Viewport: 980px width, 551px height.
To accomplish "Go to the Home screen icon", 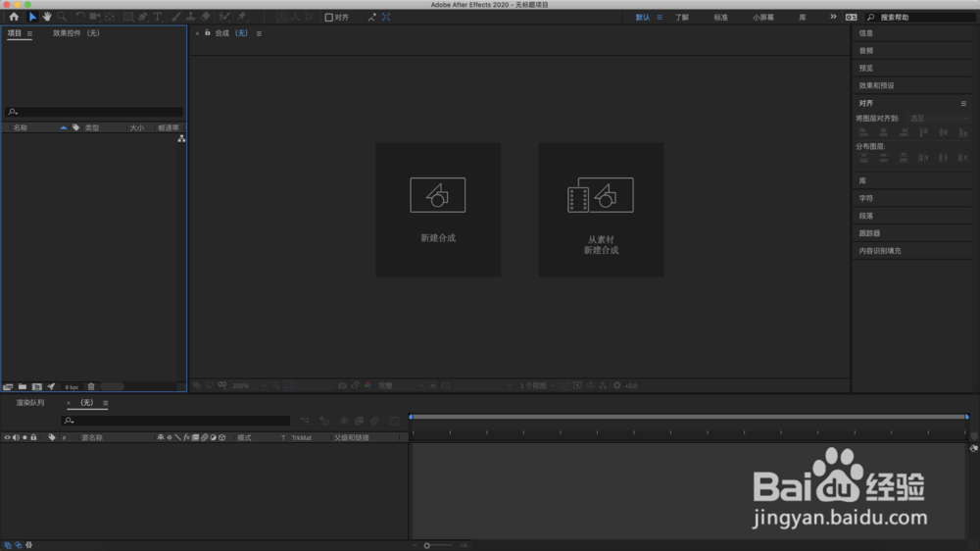I will click(14, 17).
